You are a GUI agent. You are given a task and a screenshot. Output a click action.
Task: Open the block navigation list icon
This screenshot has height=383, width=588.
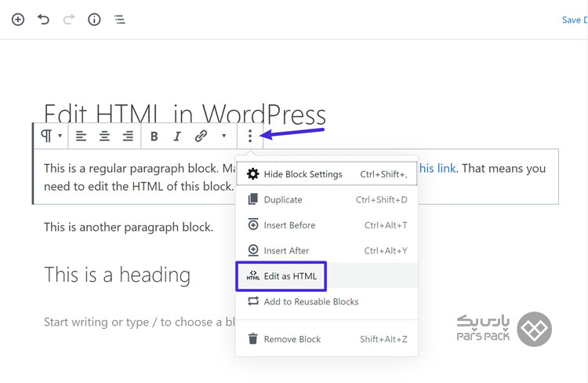coord(120,20)
